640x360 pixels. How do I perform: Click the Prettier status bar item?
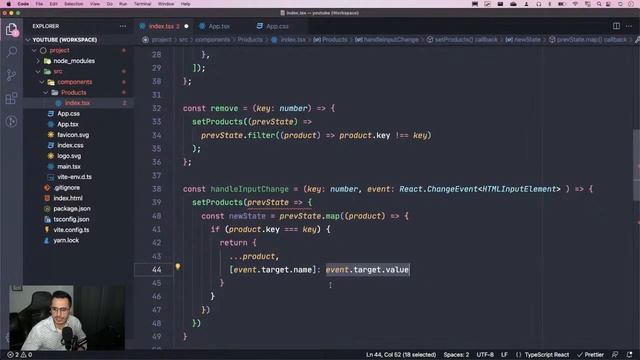(x=591, y=355)
